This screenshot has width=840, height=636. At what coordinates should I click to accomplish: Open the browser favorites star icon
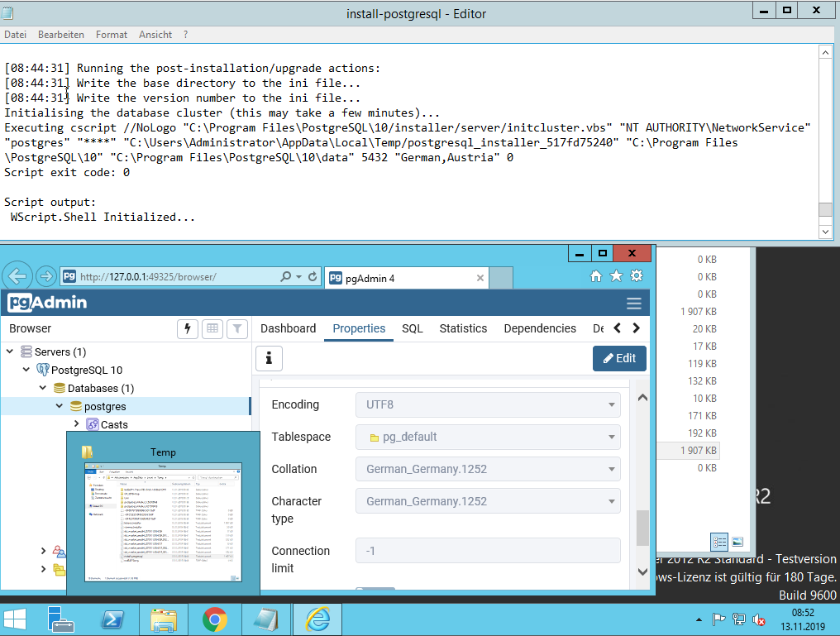(x=616, y=277)
